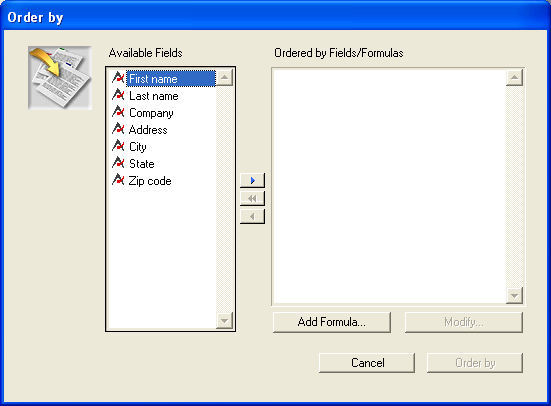Select the City field entry
The height and width of the screenshot is (406, 551).
pyautogui.click(x=137, y=147)
